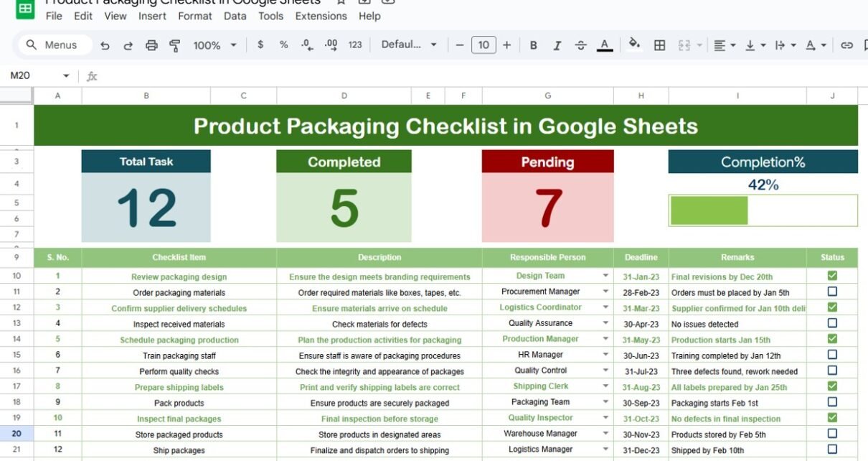Open the font family Default dropdown
The width and height of the screenshot is (868, 461).
tap(409, 45)
